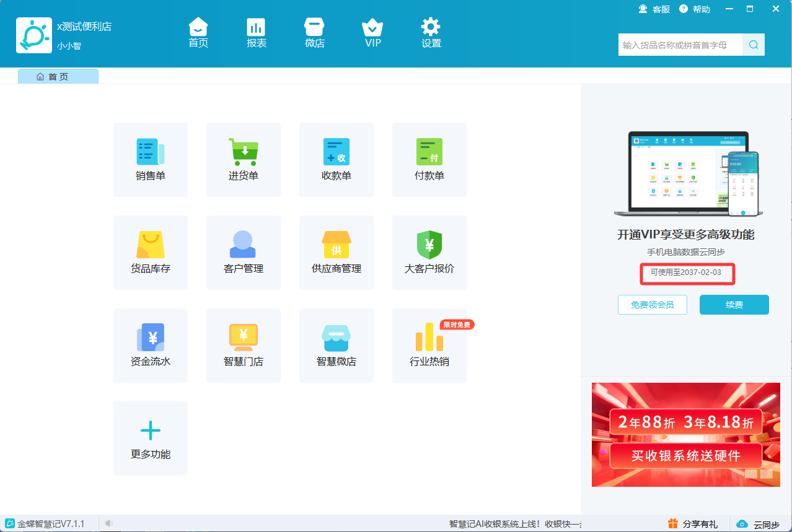Click the 续费 renew button
The width and height of the screenshot is (792, 532).
pos(734,305)
